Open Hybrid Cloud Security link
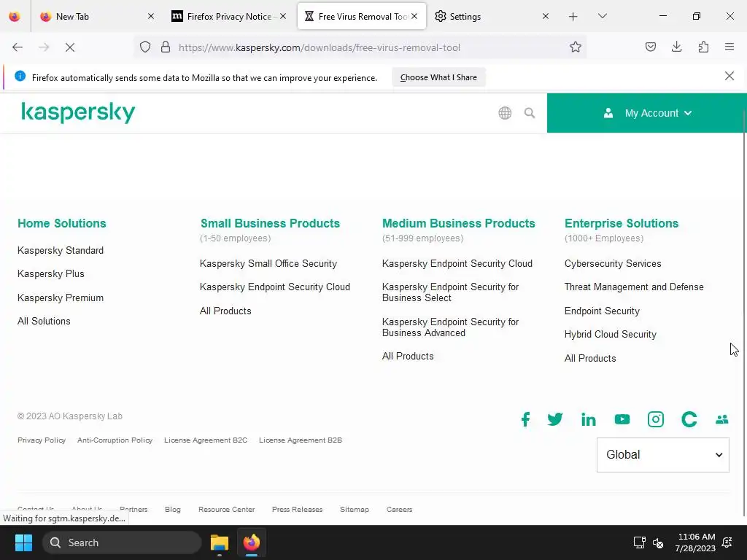747x560 pixels. [611, 334]
